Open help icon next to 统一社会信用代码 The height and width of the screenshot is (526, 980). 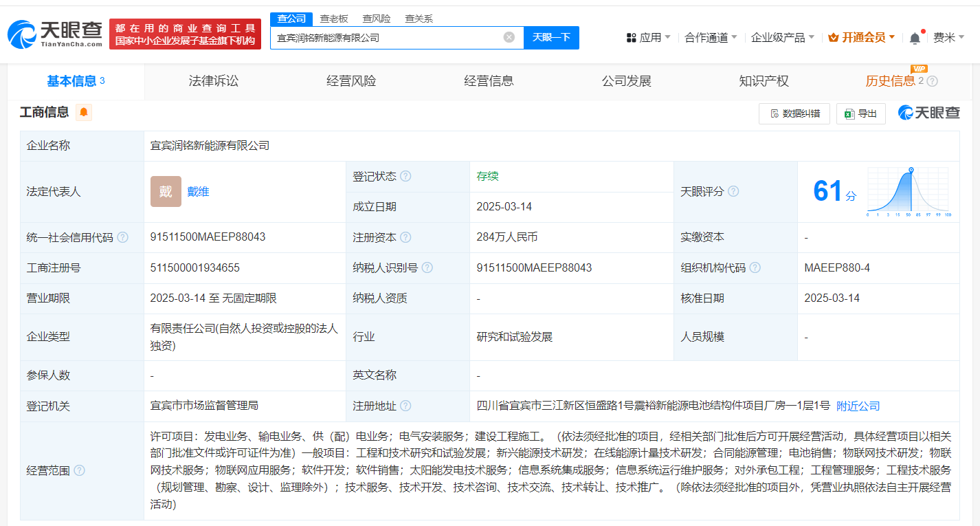click(122, 237)
